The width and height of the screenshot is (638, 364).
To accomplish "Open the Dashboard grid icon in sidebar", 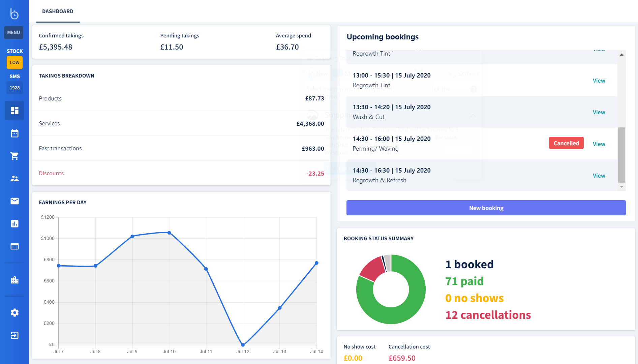I will (14, 111).
